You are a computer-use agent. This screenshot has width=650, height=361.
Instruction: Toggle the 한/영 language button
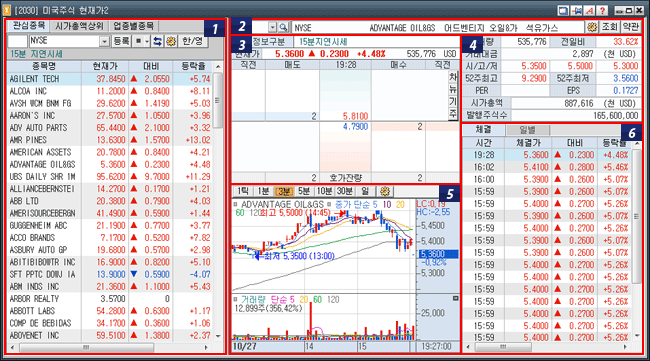193,41
